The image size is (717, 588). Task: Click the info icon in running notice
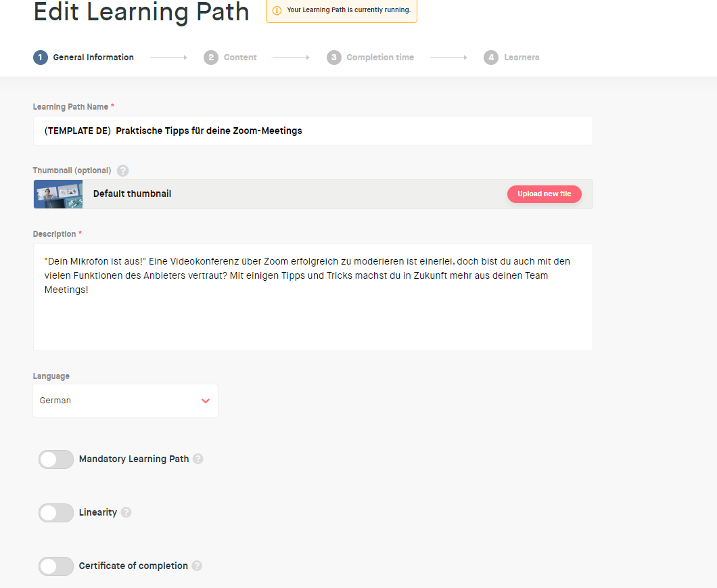point(277,11)
